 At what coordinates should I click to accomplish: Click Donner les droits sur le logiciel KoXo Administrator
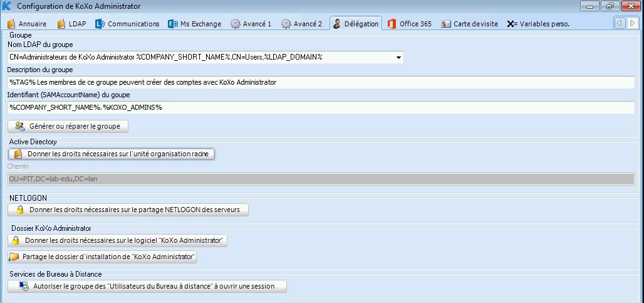tap(118, 240)
